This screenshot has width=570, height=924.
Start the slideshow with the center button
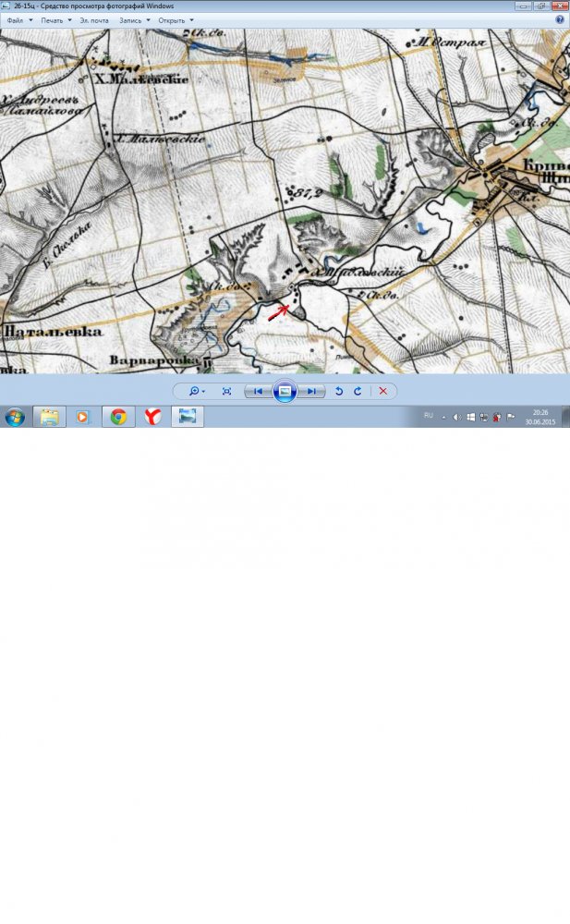(x=285, y=392)
